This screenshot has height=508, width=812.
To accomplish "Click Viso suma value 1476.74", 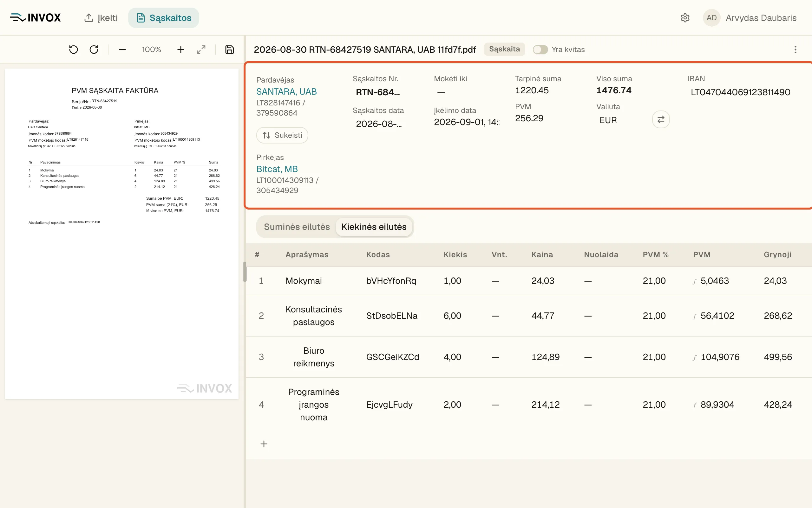I will coord(614,90).
